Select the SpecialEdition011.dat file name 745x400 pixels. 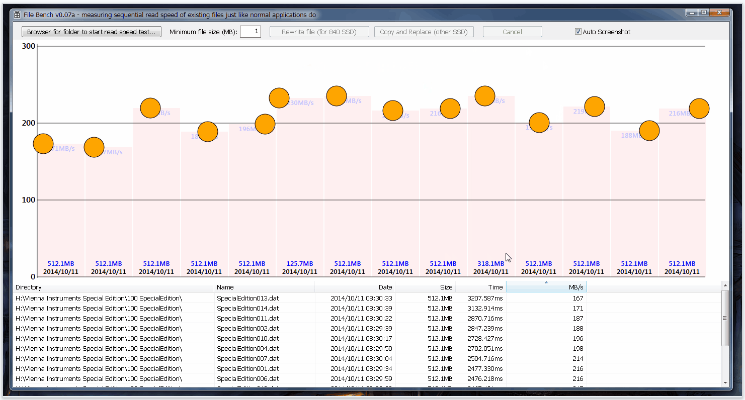point(248,319)
